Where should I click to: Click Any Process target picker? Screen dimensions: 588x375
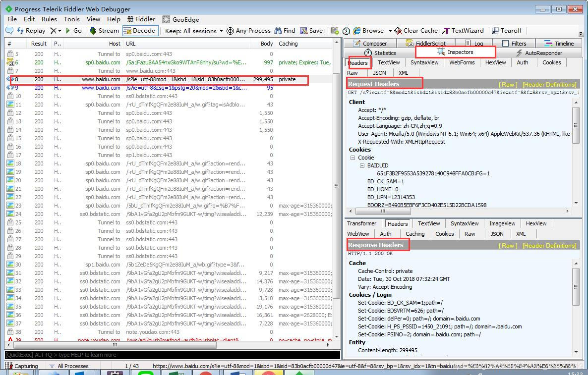(x=248, y=31)
